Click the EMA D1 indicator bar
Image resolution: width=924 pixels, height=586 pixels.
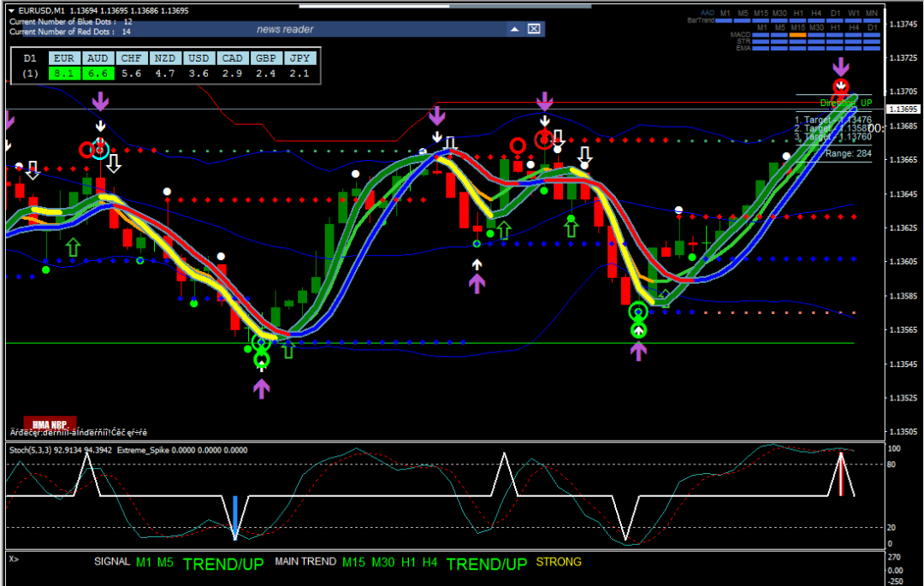[x=872, y=49]
